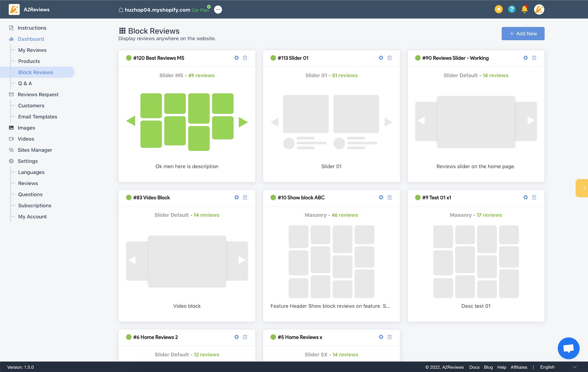Click the help question mark icon

click(512, 9)
